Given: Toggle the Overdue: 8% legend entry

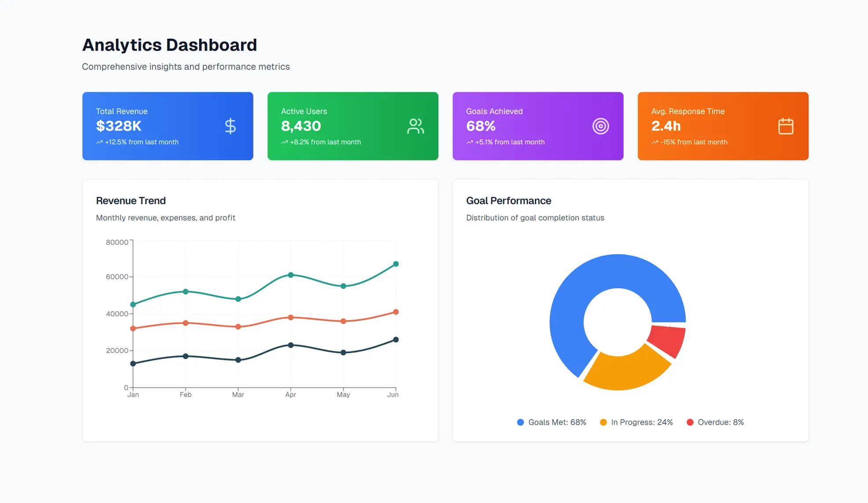Looking at the screenshot, I should [720, 422].
